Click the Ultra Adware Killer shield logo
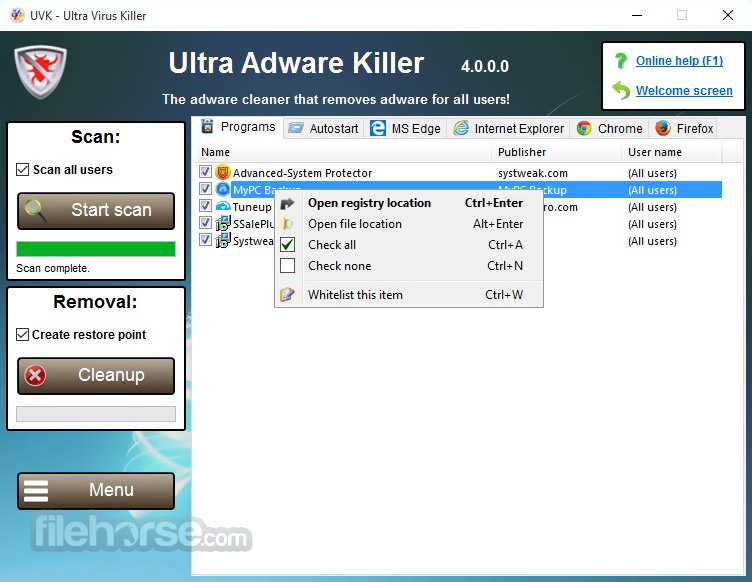The width and height of the screenshot is (752, 582). pos(40,72)
